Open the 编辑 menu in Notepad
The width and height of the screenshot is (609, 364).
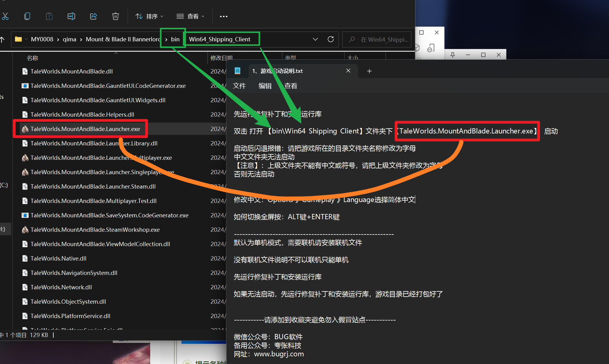[265, 86]
